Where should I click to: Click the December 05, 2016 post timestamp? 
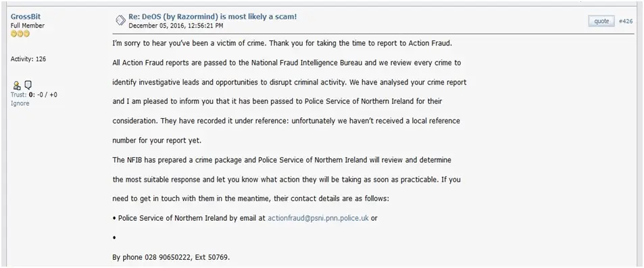tap(176, 26)
